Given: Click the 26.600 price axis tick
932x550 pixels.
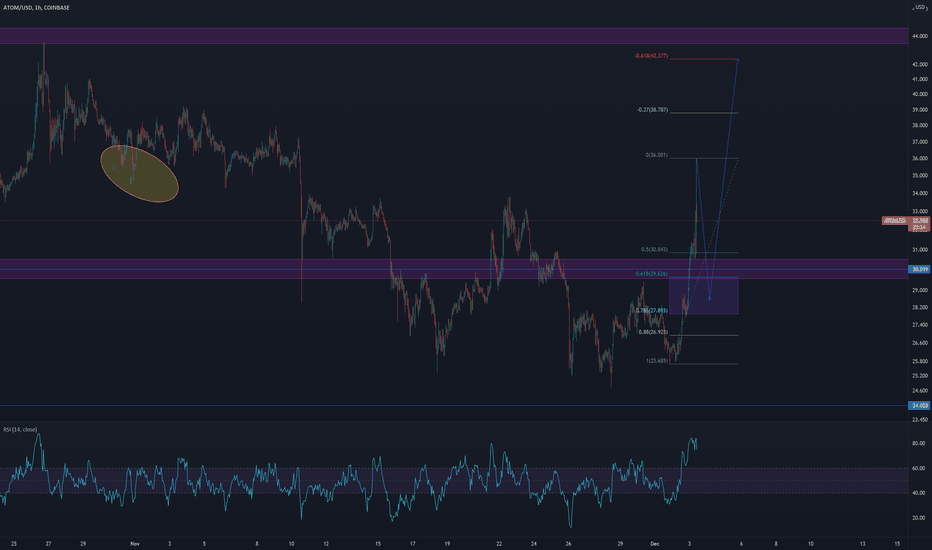Looking at the screenshot, I should click(x=920, y=343).
